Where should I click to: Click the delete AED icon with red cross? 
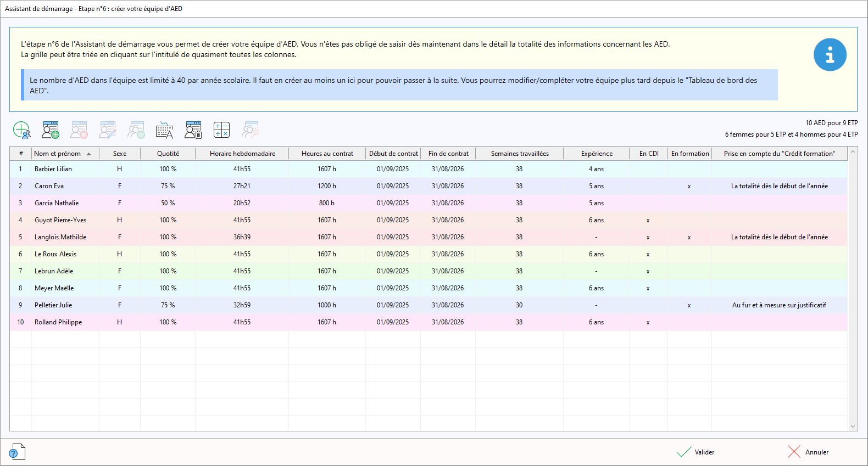click(79, 130)
